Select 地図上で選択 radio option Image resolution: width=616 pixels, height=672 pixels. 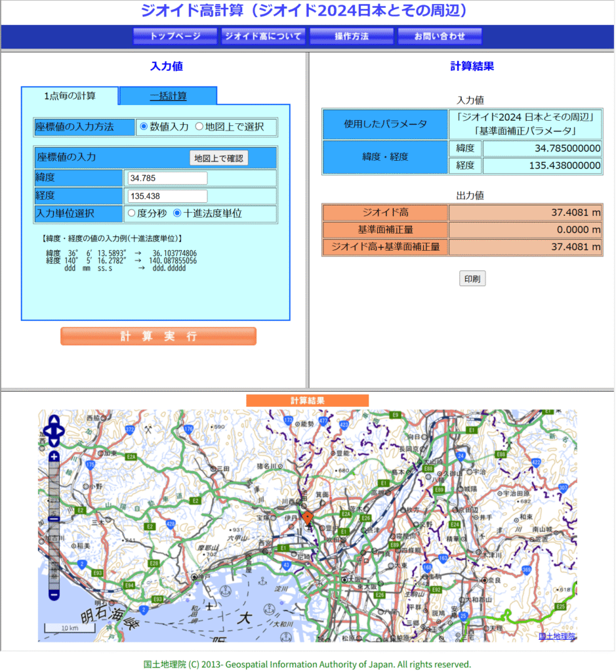199,127
